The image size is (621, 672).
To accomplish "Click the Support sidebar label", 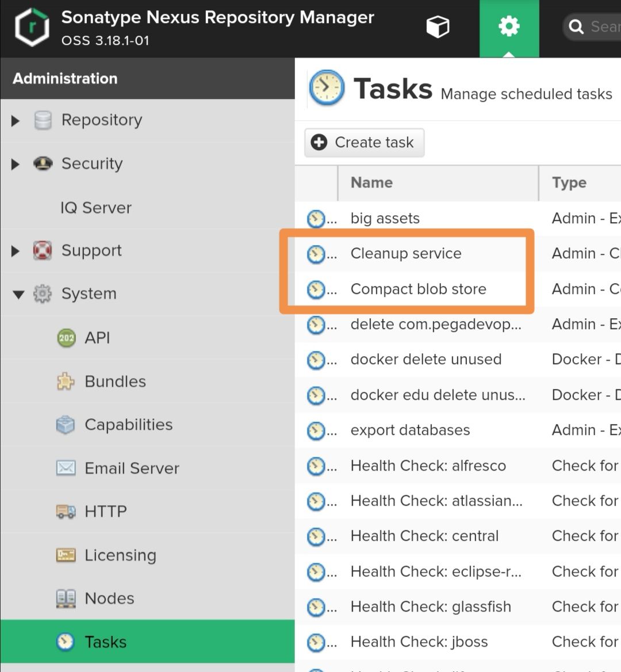I will (91, 251).
